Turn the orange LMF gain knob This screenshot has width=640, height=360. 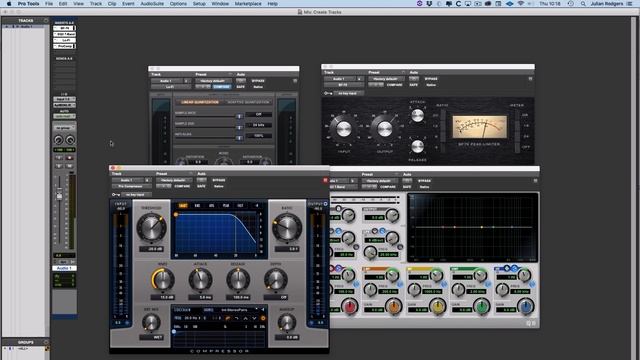[x=393, y=307]
